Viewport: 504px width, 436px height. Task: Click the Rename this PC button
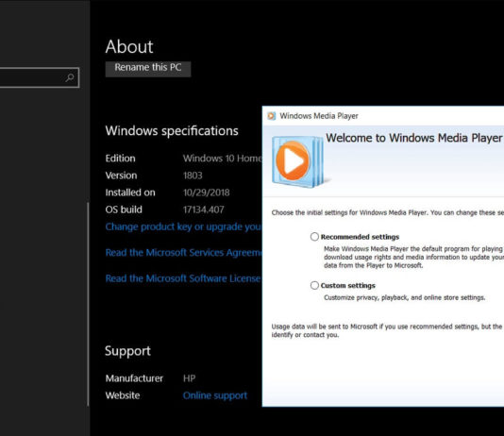[x=148, y=69]
